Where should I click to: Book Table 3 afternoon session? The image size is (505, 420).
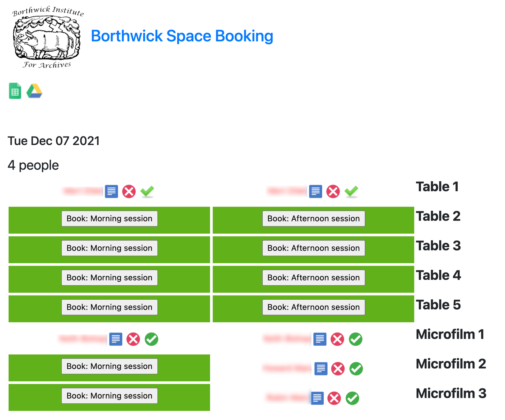point(314,248)
